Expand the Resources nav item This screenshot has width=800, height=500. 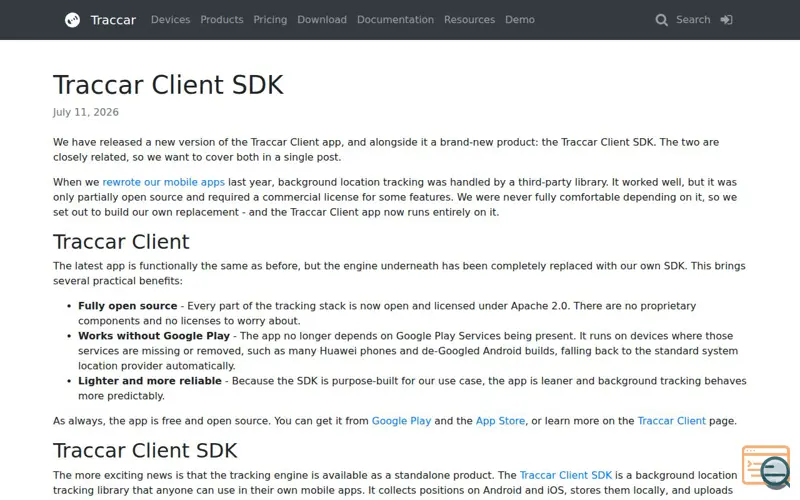[469, 20]
